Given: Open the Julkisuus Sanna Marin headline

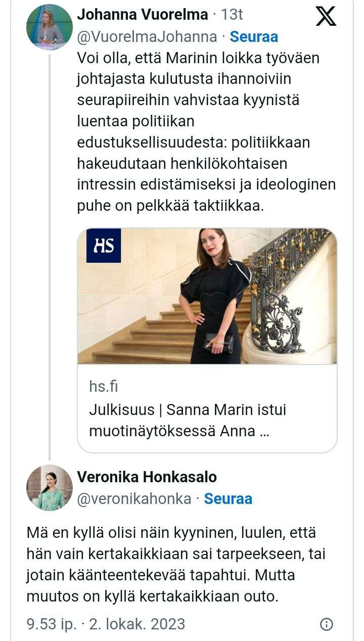Looking at the screenshot, I should click(x=188, y=420).
